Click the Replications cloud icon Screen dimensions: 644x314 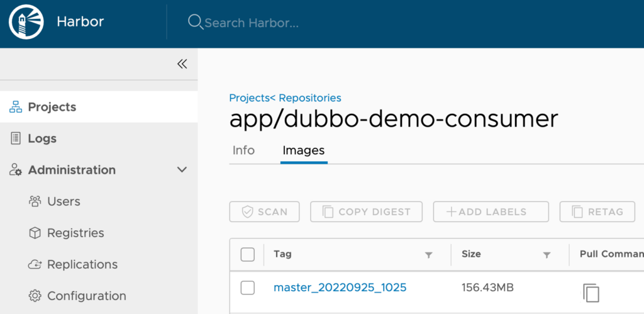pos(35,264)
